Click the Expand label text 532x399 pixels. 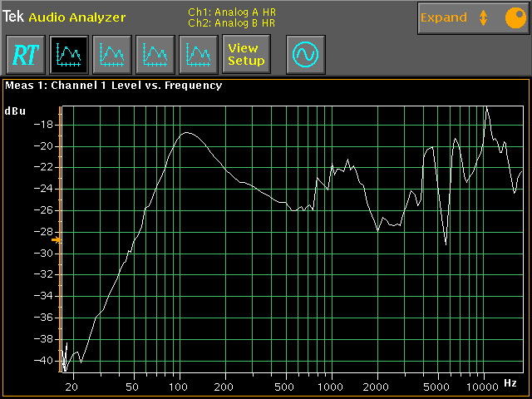point(444,17)
